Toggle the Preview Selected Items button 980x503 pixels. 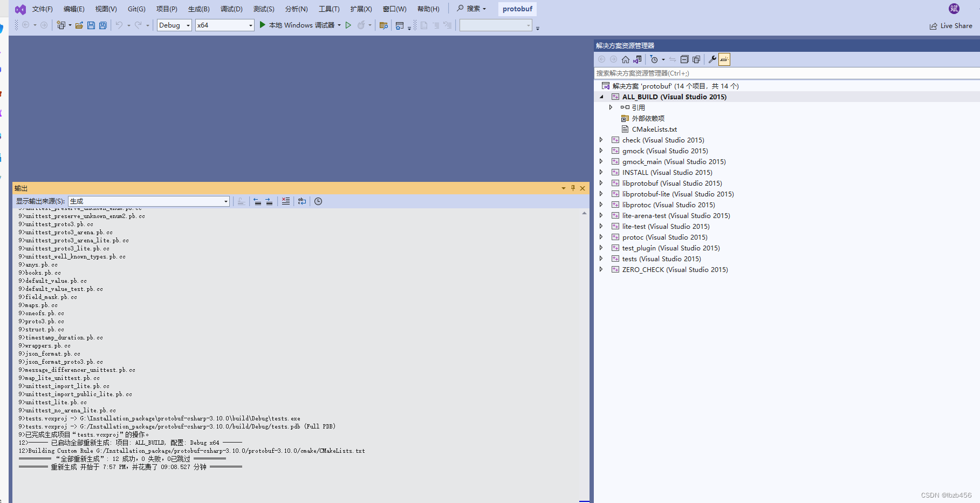click(x=724, y=59)
